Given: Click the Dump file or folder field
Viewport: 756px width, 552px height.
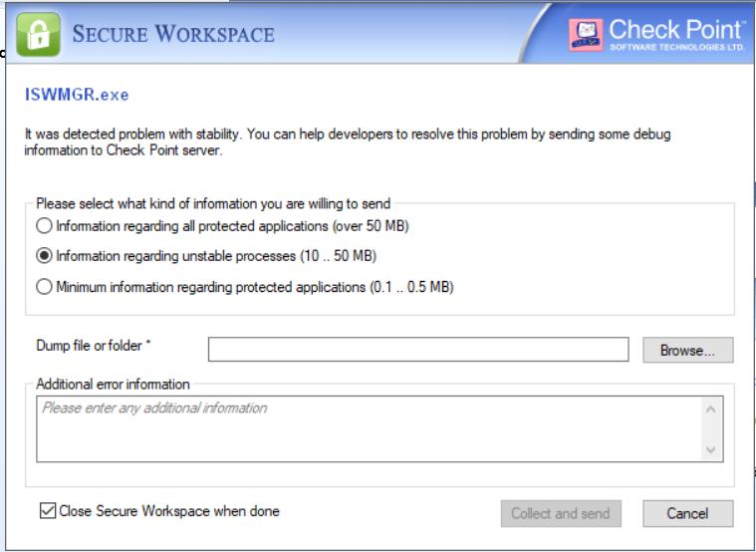Looking at the screenshot, I should [x=418, y=349].
